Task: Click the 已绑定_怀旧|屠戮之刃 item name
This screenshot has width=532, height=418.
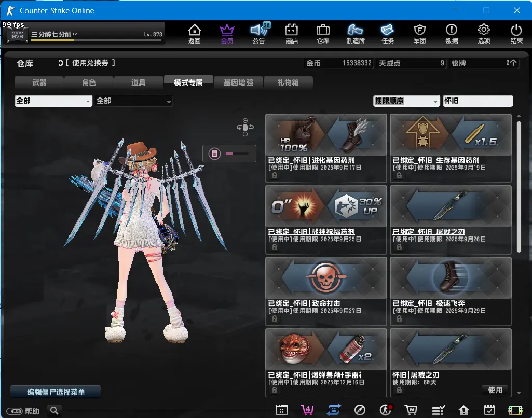Action: (429, 231)
